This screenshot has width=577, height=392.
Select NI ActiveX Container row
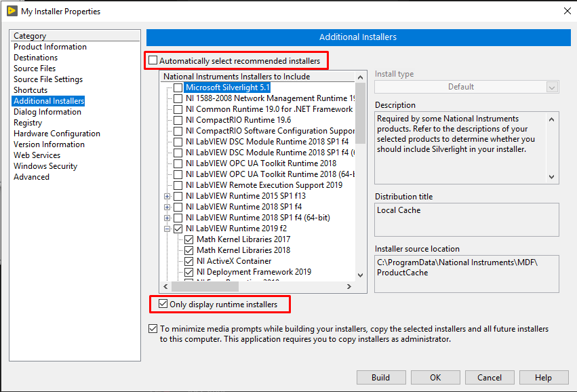(x=234, y=261)
